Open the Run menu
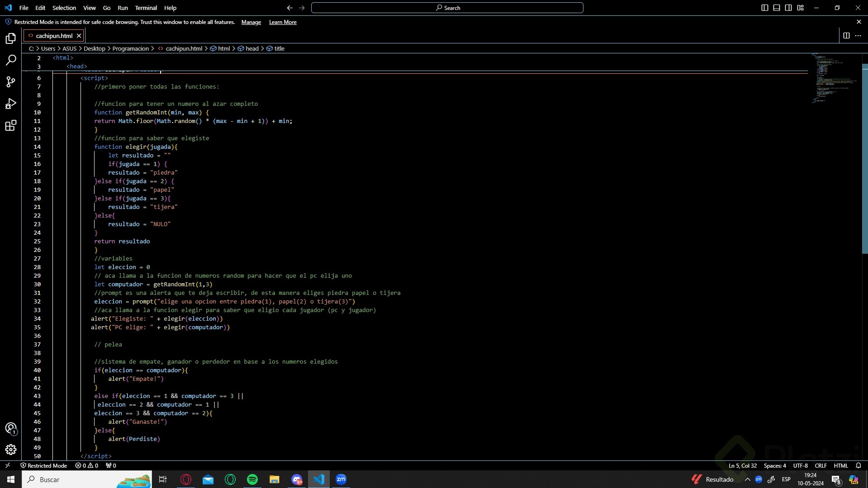The height and width of the screenshot is (488, 868). pyautogui.click(x=123, y=8)
